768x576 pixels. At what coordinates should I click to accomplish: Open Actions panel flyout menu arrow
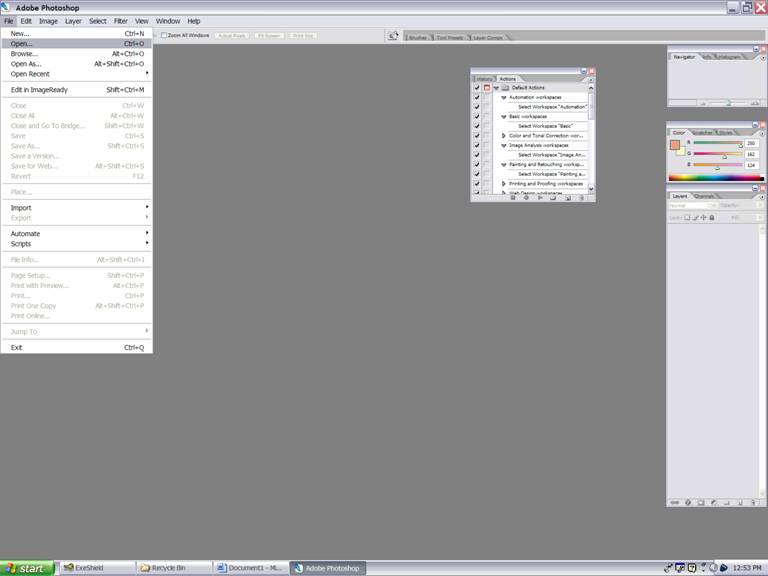pos(591,79)
